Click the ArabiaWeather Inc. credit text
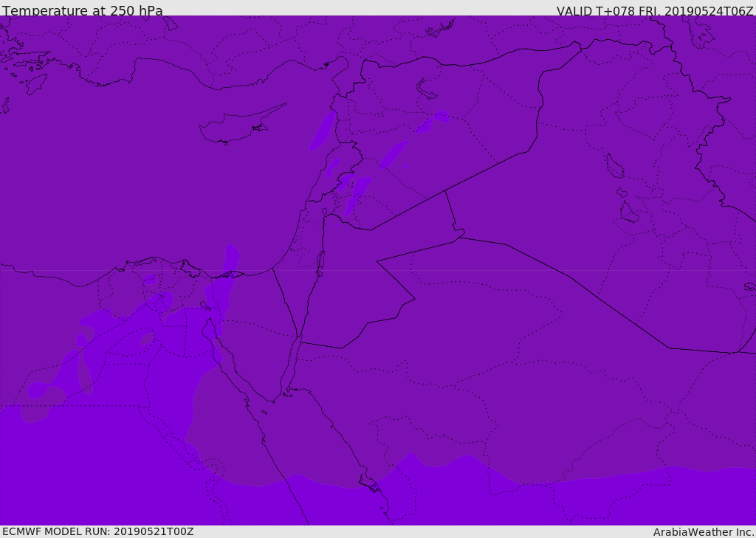 704,532
